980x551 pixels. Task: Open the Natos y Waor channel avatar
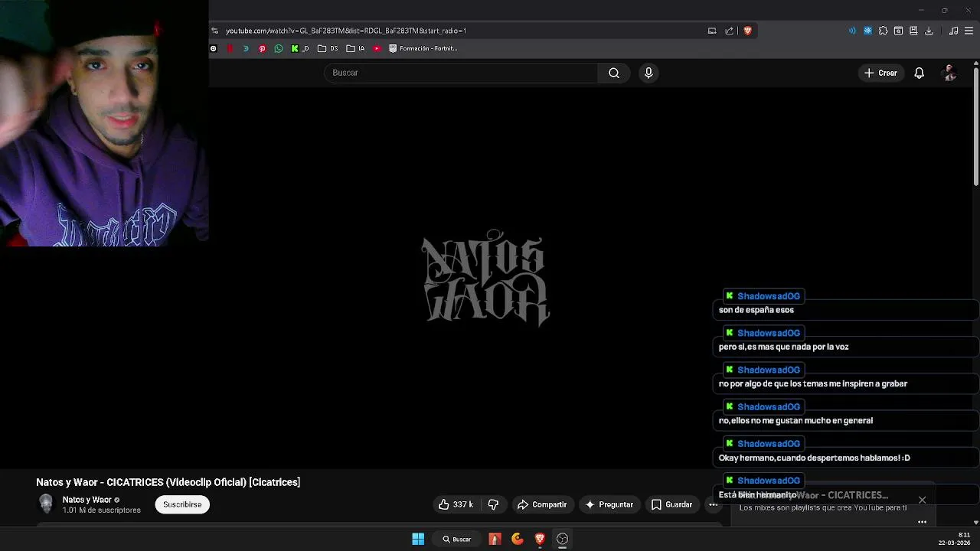(x=46, y=504)
